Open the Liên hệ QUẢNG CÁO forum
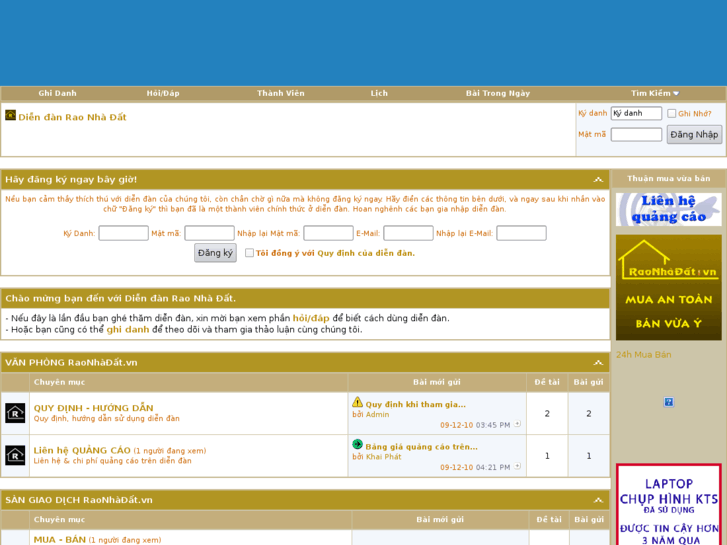The height and width of the screenshot is (545, 727). tap(82, 450)
